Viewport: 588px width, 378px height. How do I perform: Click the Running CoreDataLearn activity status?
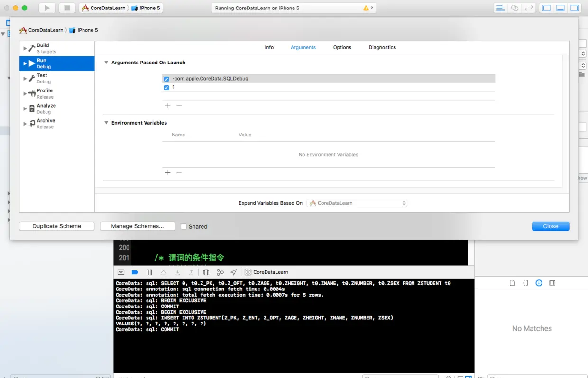[257, 8]
